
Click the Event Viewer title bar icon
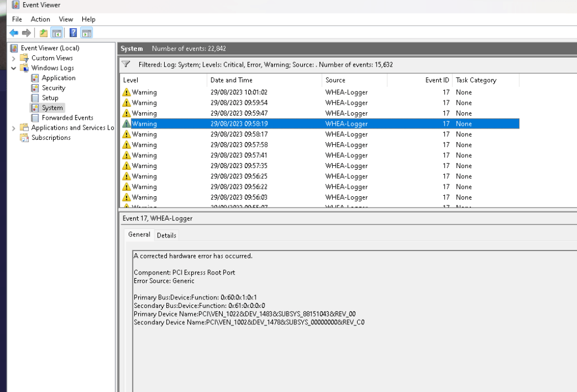coord(15,5)
